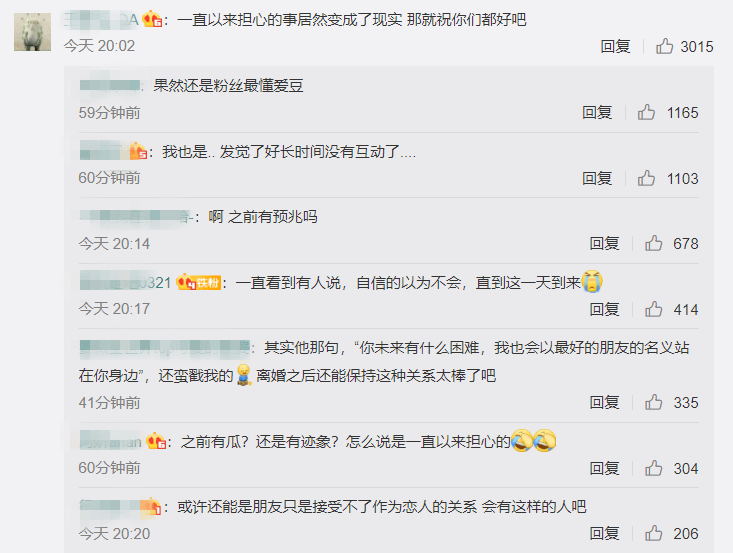The width and height of the screenshot is (733, 553).
Task: Like the reply with 304 likes
Action: [654, 468]
